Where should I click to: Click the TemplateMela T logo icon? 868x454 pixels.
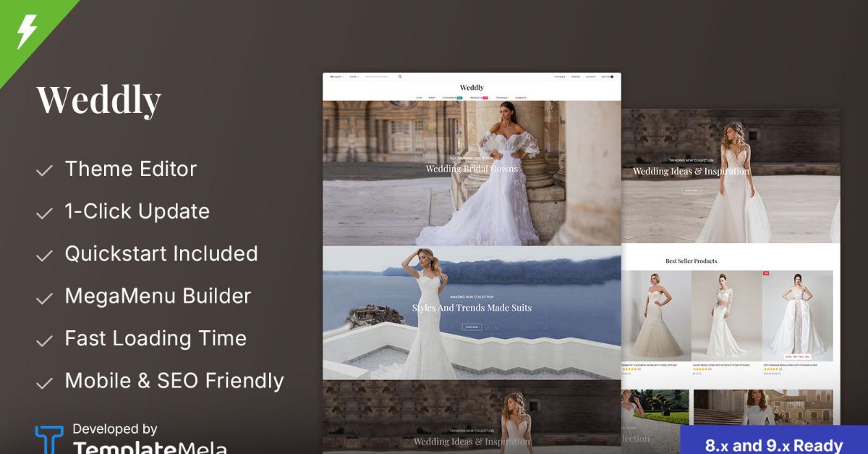[x=49, y=440]
